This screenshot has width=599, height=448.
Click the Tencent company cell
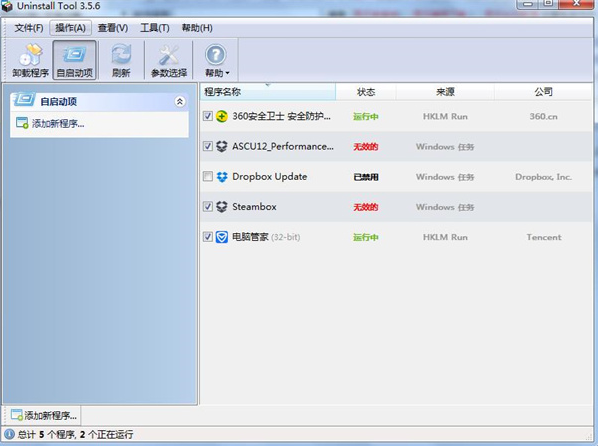544,237
